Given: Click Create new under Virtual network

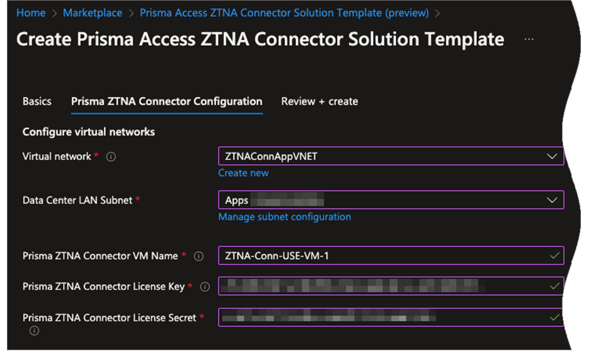Looking at the screenshot, I should click(x=243, y=173).
